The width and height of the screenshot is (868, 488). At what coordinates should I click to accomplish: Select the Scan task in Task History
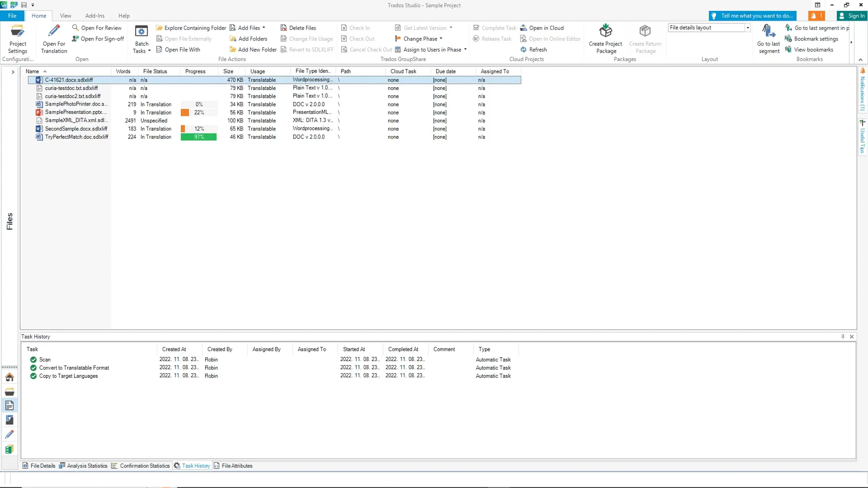(45, 360)
